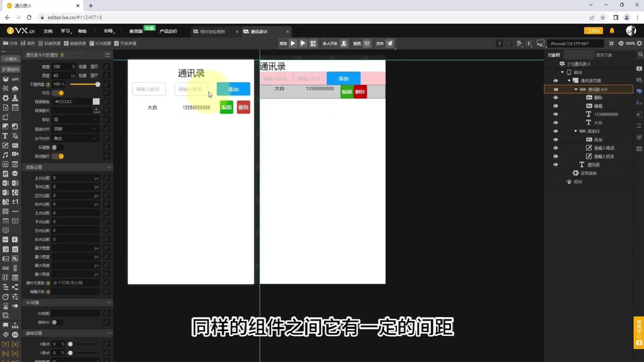
Task: Click the second play (debug preview) button
Action: coord(303,43)
